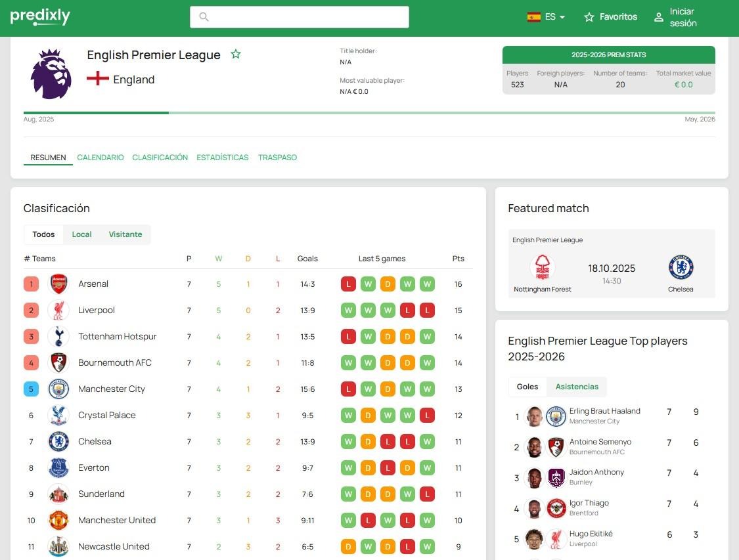
Task: Open the user account icon for login
Action: [658, 18]
